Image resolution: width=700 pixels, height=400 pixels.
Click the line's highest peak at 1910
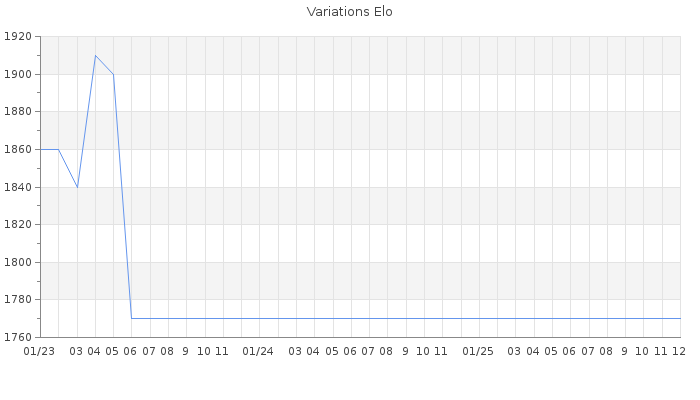coord(95,55)
